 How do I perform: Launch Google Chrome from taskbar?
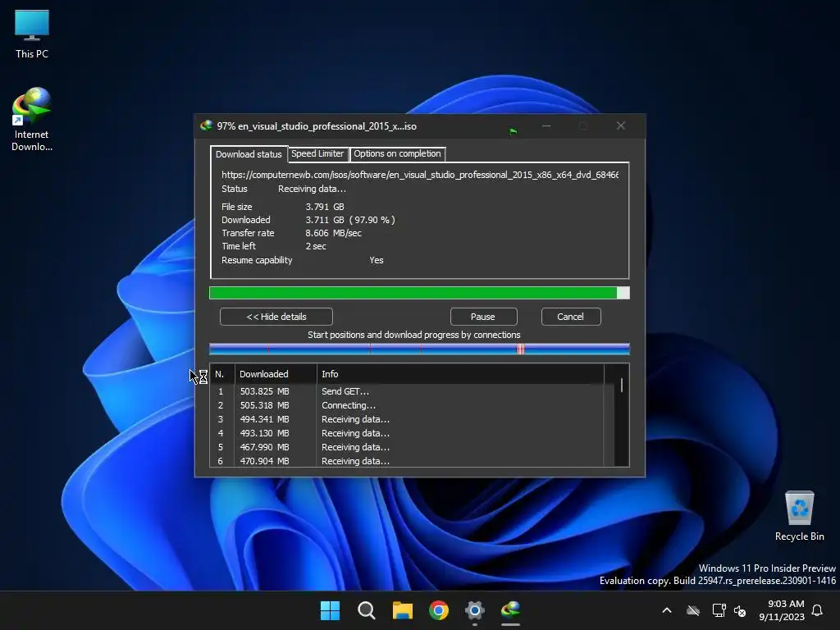click(439, 610)
